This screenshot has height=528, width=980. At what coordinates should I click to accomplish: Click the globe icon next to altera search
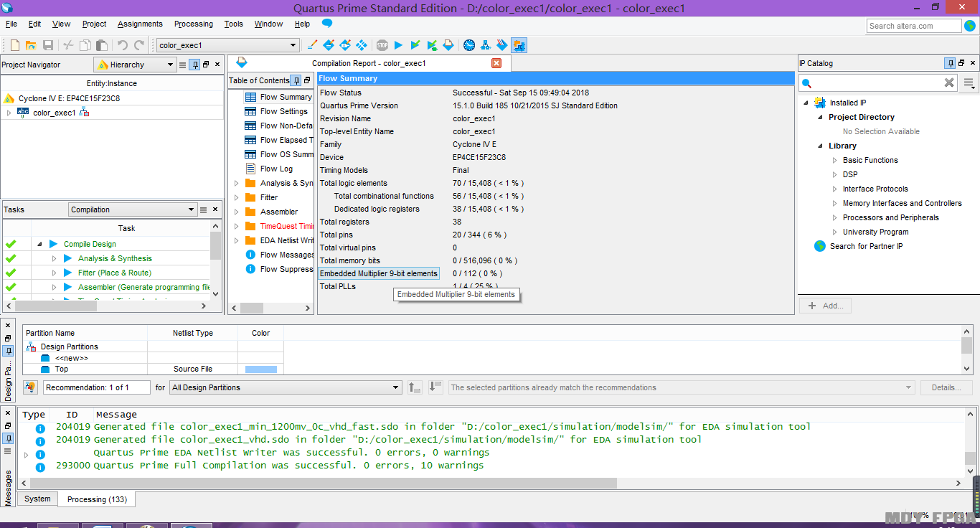click(x=969, y=26)
